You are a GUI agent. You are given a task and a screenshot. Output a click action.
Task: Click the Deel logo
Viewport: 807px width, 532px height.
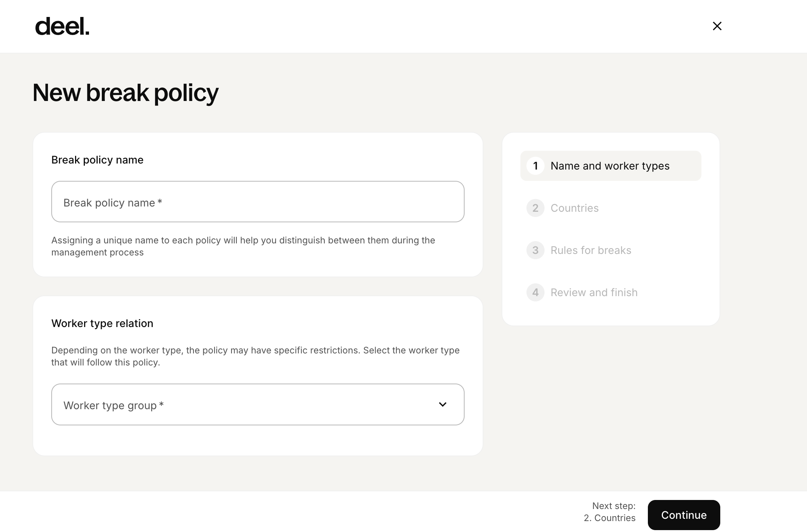point(62,27)
